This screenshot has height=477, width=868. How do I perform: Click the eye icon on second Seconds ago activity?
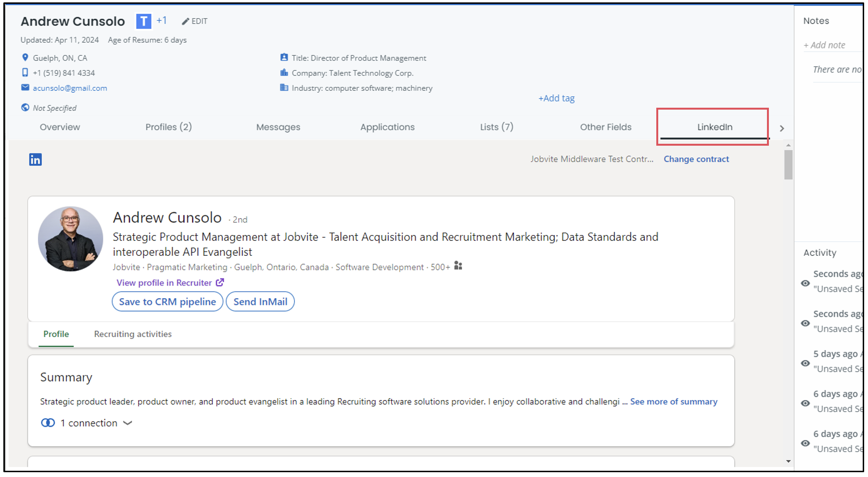pyautogui.click(x=805, y=323)
